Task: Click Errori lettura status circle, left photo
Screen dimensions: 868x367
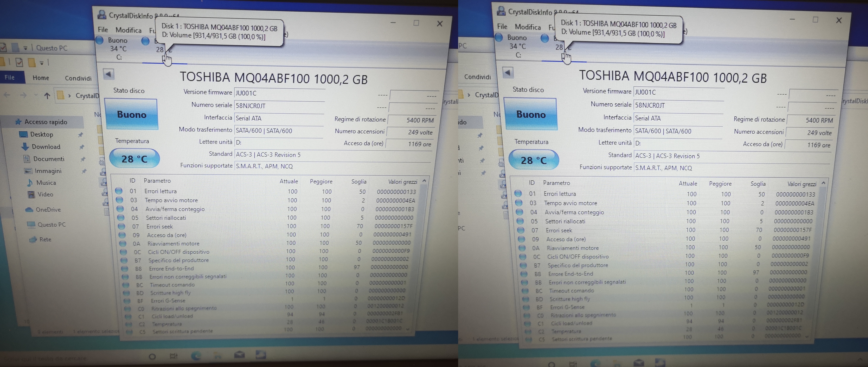Action: click(x=119, y=191)
